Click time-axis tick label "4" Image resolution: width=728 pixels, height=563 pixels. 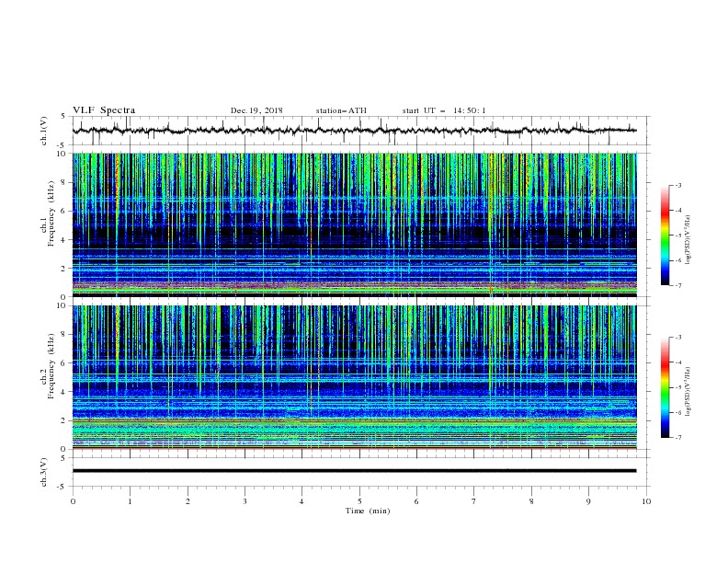click(x=301, y=501)
